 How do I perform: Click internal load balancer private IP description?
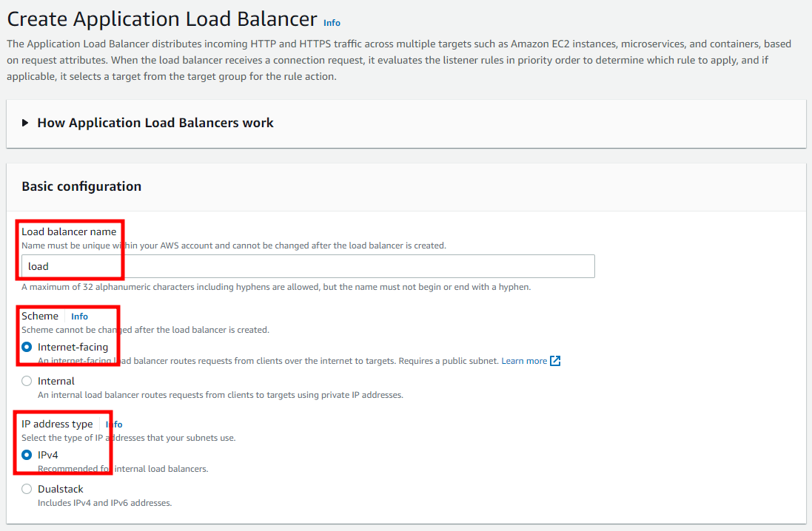(x=220, y=395)
